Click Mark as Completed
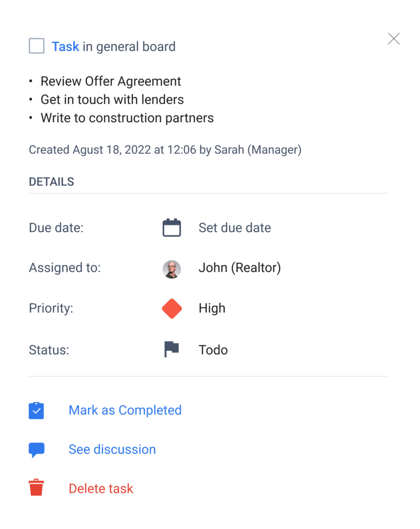This screenshot has height=529, width=420. (125, 410)
